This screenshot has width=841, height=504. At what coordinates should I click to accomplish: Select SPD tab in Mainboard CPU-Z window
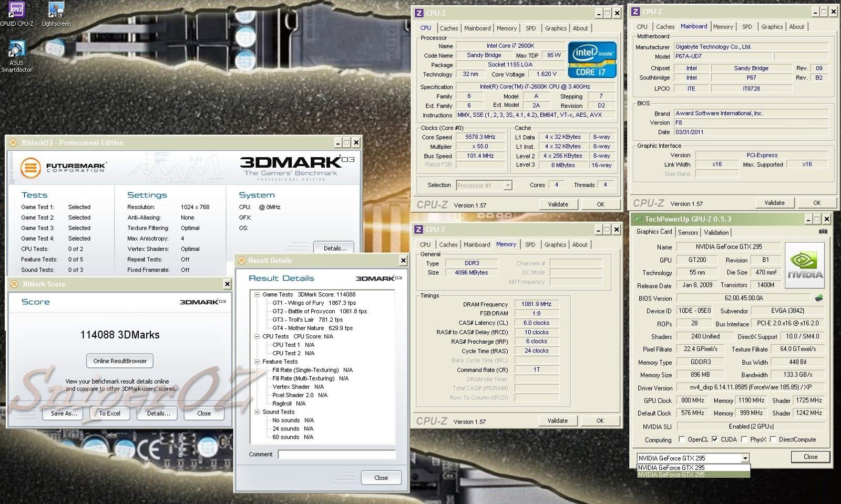[747, 27]
